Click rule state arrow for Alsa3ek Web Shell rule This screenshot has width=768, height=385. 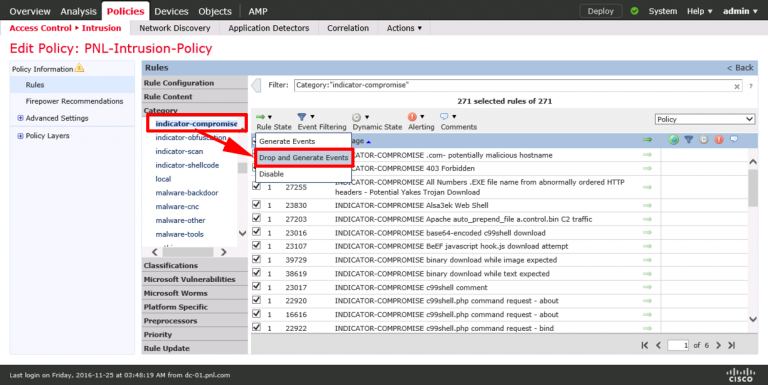[648, 206]
